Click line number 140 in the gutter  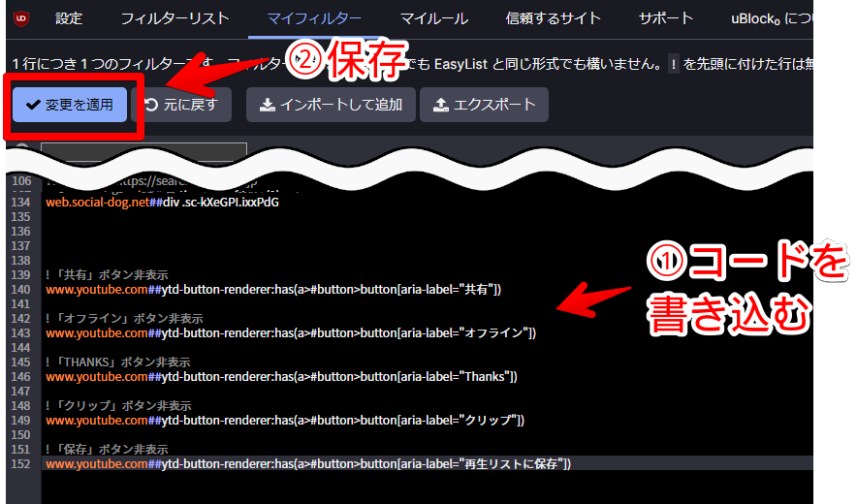[20, 290]
